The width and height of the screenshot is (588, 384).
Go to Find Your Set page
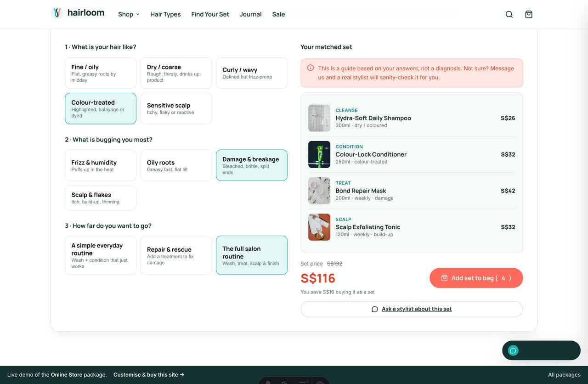pos(210,14)
